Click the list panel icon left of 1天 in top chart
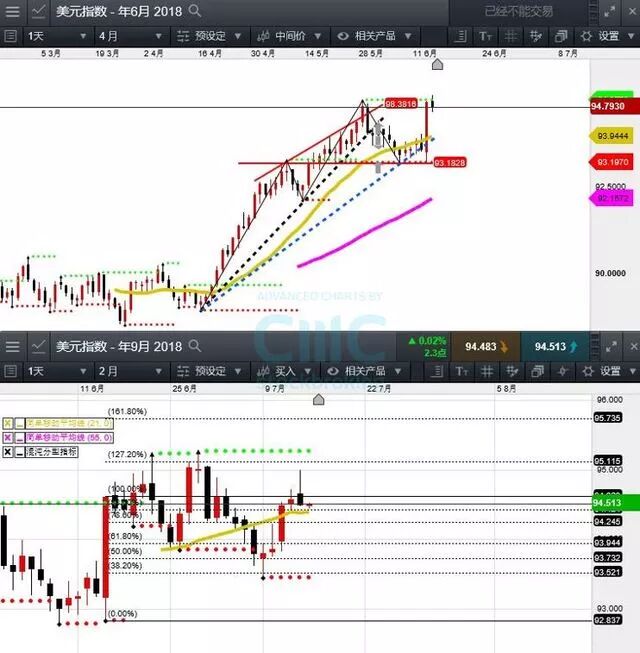Screen dimensions: 640x653 point(10,36)
